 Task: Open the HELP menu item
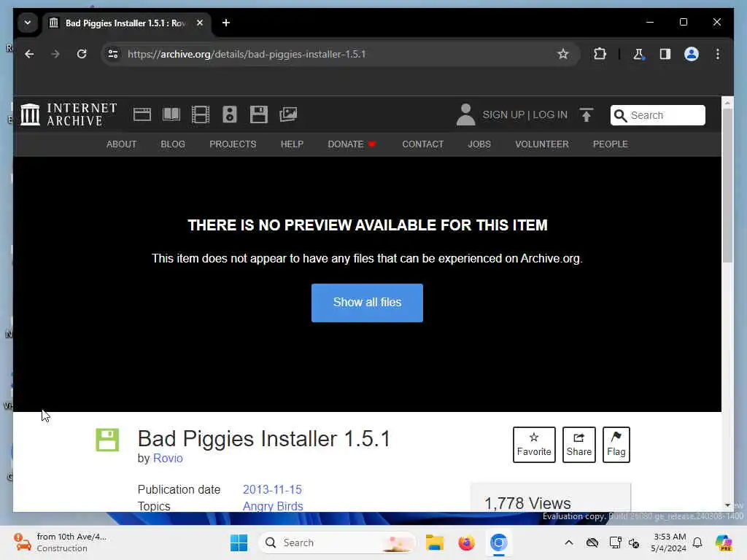coord(292,144)
